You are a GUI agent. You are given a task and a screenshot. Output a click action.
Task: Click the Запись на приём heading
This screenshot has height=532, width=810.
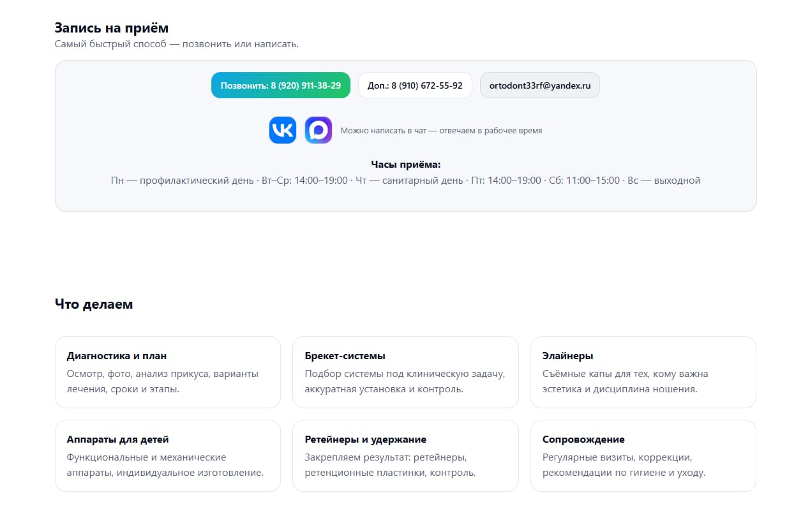pyautogui.click(x=111, y=27)
